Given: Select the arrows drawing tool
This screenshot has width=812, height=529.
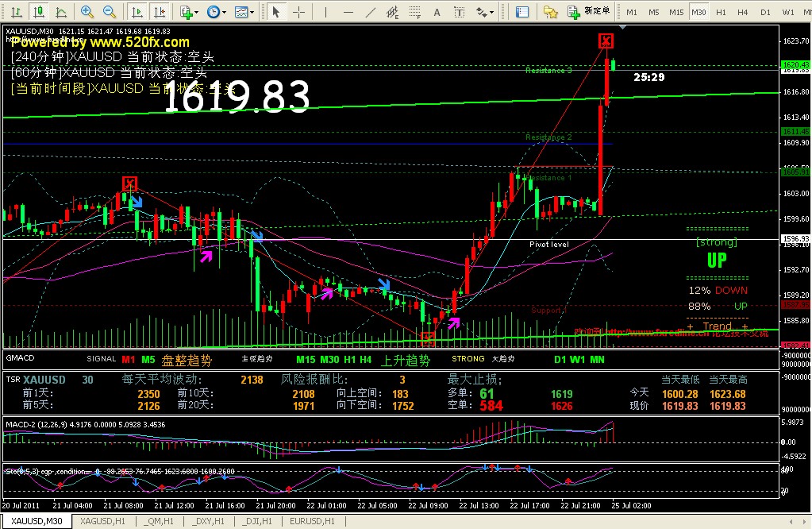Looking at the screenshot, I should click(x=482, y=11).
